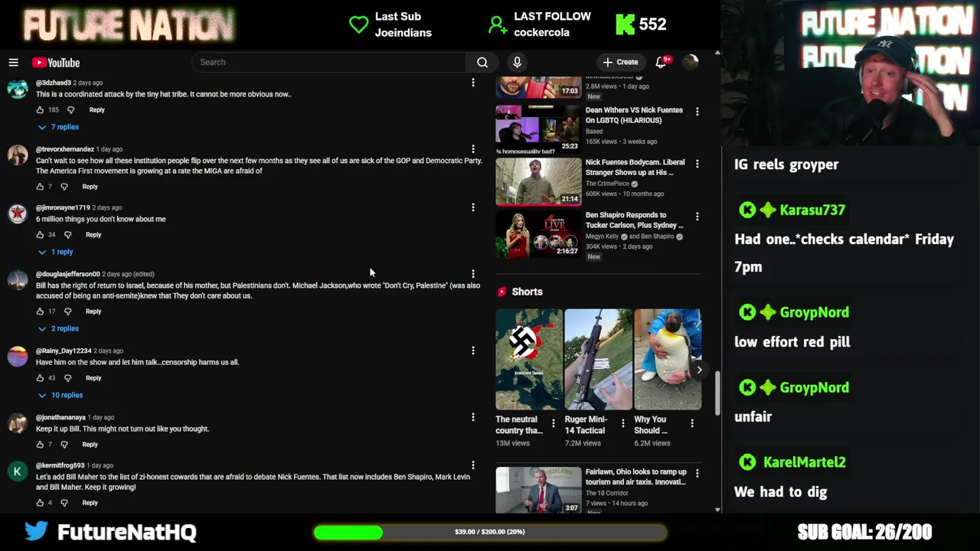Open the Why You Should Short thumbnail
This screenshot has width=980, height=551.
point(668,360)
